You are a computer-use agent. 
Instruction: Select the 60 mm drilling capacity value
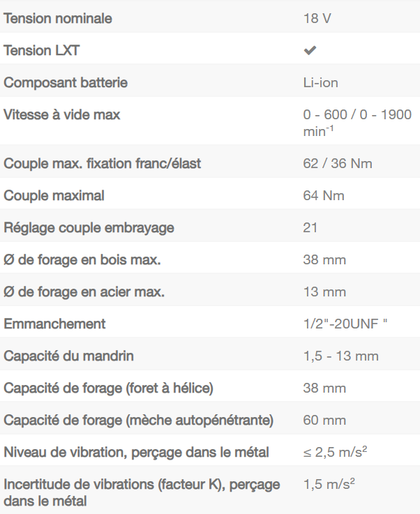pyautogui.click(x=324, y=420)
